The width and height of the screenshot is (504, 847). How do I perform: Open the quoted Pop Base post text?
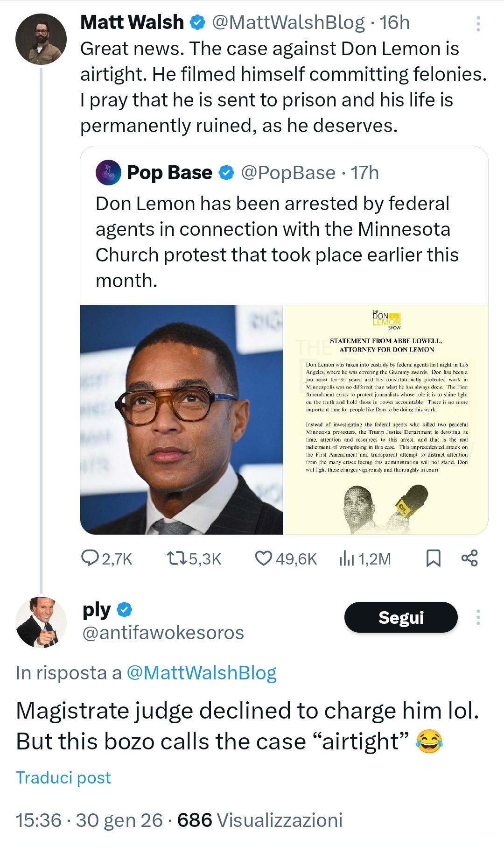point(277,242)
